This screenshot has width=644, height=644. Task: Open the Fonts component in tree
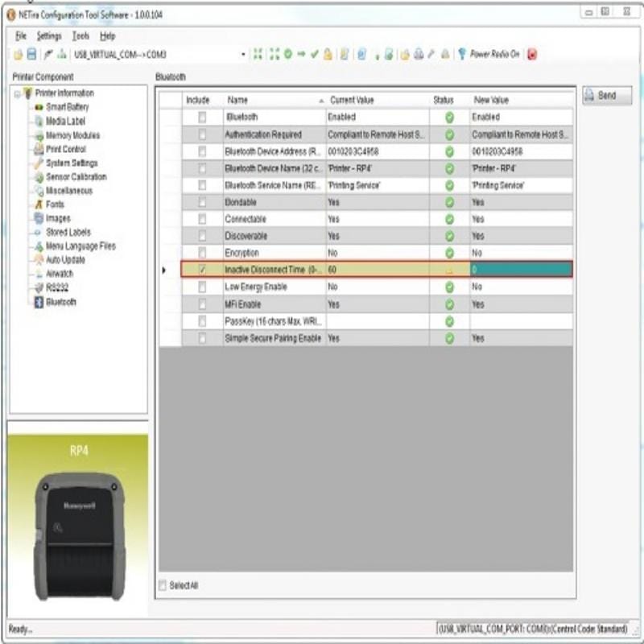coord(55,204)
